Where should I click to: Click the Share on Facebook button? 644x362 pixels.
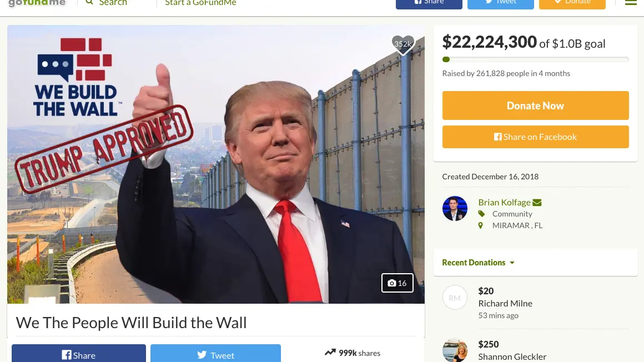[x=535, y=137]
